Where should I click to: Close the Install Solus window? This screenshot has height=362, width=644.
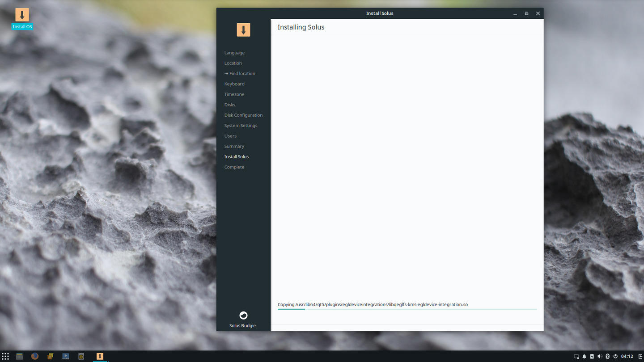pyautogui.click(x=538, y=13)
